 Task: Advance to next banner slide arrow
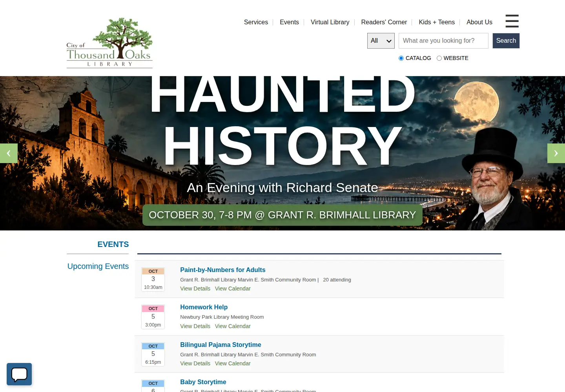click(x=556, y=153)
